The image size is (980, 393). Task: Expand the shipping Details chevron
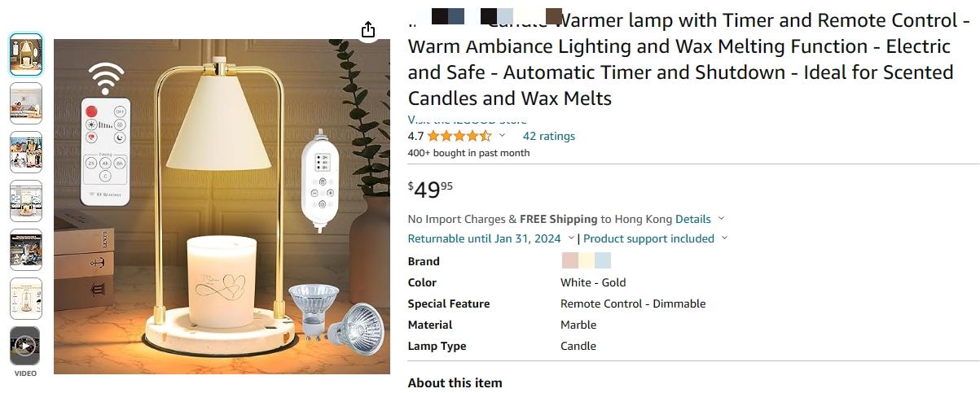coord(721,219)
